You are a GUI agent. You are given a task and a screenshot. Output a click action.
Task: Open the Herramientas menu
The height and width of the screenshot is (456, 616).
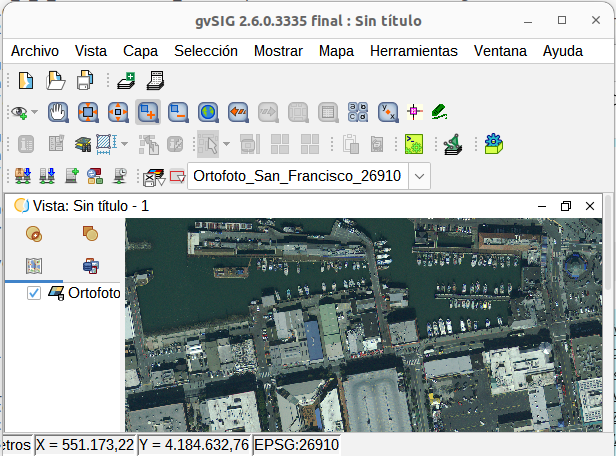[x=413, y=51]
